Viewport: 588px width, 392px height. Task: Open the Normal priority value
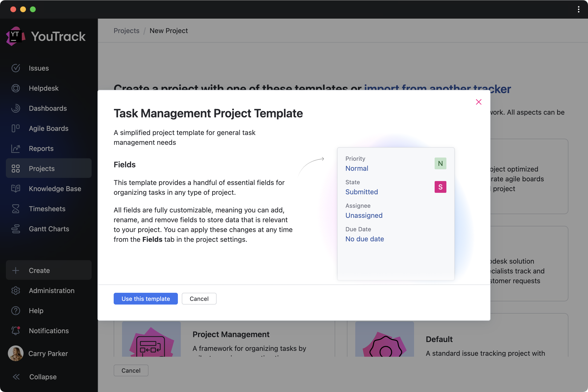click(357, 168)
